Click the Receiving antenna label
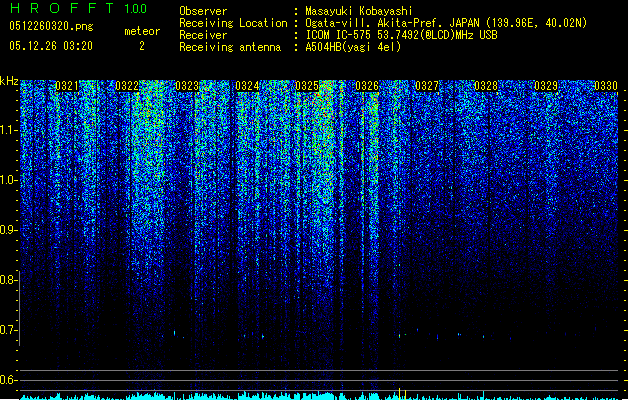Image resolution: width=629 pixels, height=400 pixels. pyautogui.click(x=230, y=47)
